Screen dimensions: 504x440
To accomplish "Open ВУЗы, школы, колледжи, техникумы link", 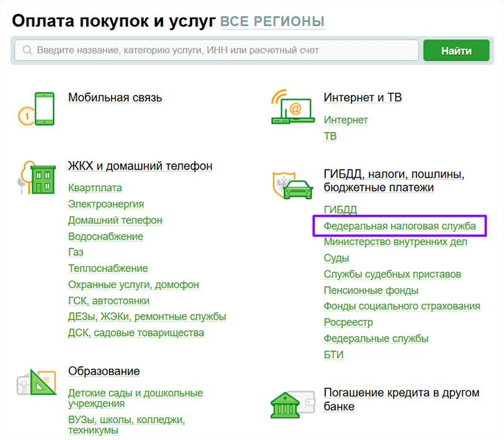I will click(x=127, y=425).
